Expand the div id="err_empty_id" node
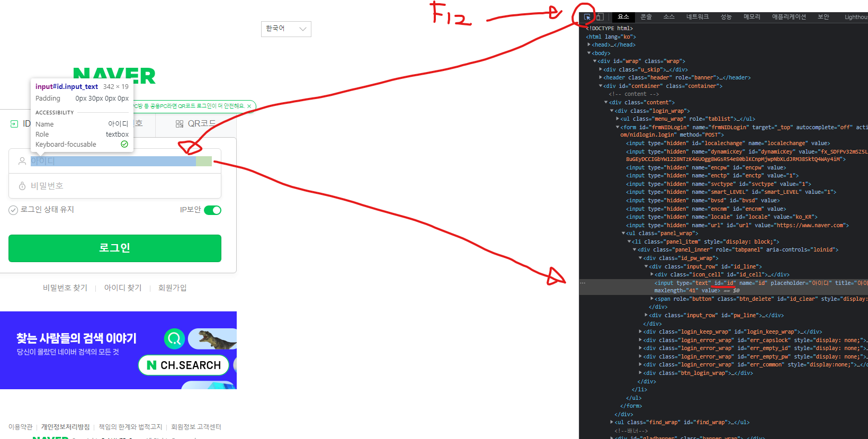 click(x=640, y=348)
